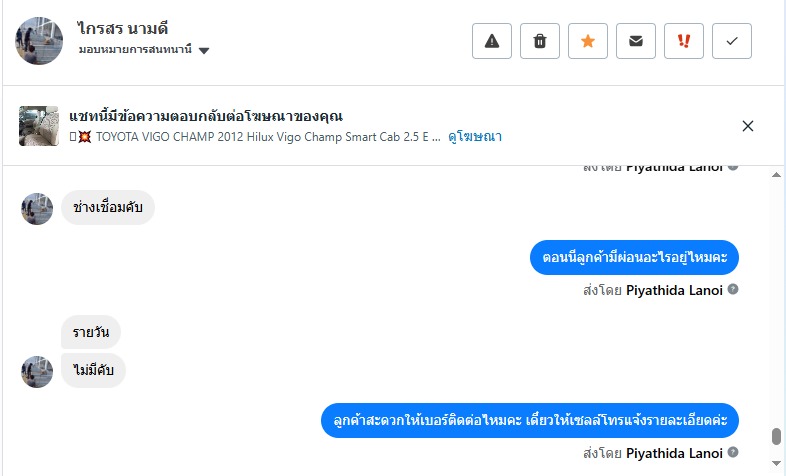Click info icon under last sent message
The height and width of the screenshot is (476, 786).
[x=733, y=453]
